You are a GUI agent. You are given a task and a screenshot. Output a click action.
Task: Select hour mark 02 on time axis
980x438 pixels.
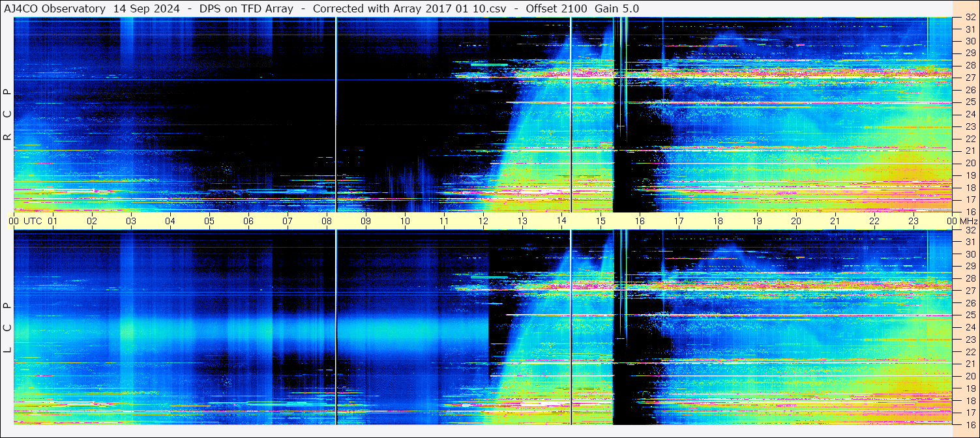click(92, 221)
